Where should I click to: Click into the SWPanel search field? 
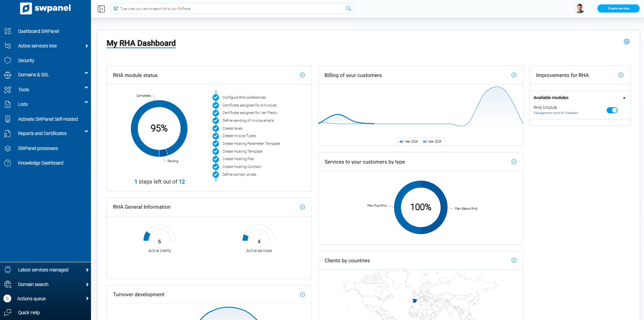pos(231,9)
